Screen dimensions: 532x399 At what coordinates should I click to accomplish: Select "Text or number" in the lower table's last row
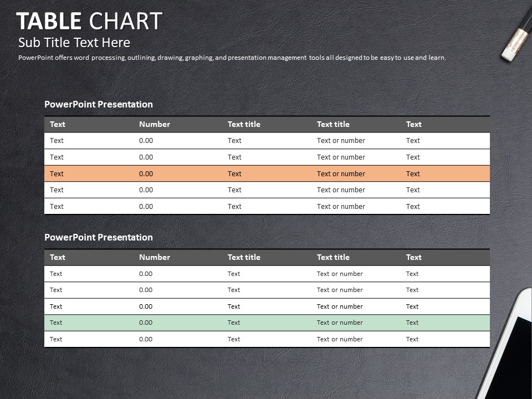click(x=340, y=339)
